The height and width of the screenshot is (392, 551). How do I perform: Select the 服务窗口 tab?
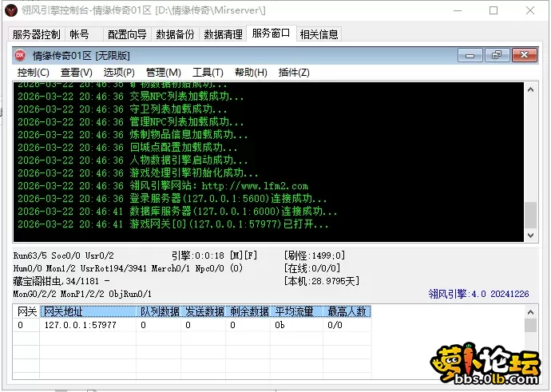pos(271,34)
